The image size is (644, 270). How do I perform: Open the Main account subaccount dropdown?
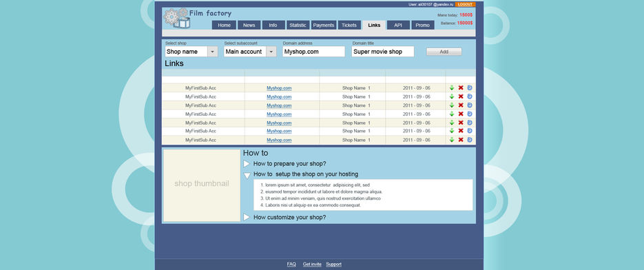250,52
